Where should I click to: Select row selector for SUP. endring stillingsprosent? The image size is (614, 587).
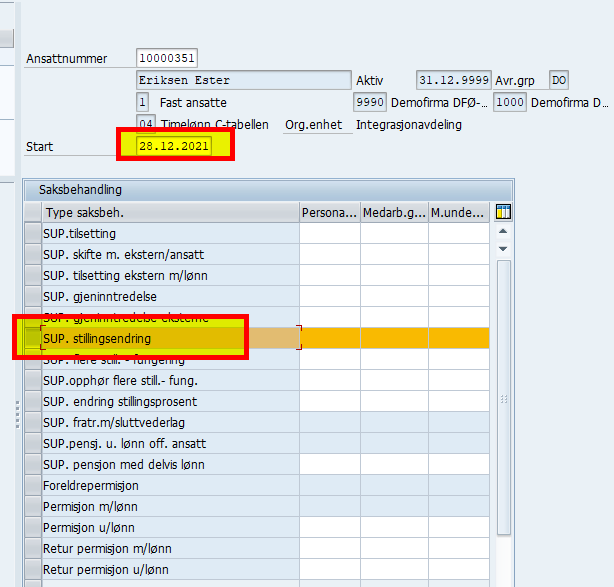pyautogui.click(x=33, y=401)
